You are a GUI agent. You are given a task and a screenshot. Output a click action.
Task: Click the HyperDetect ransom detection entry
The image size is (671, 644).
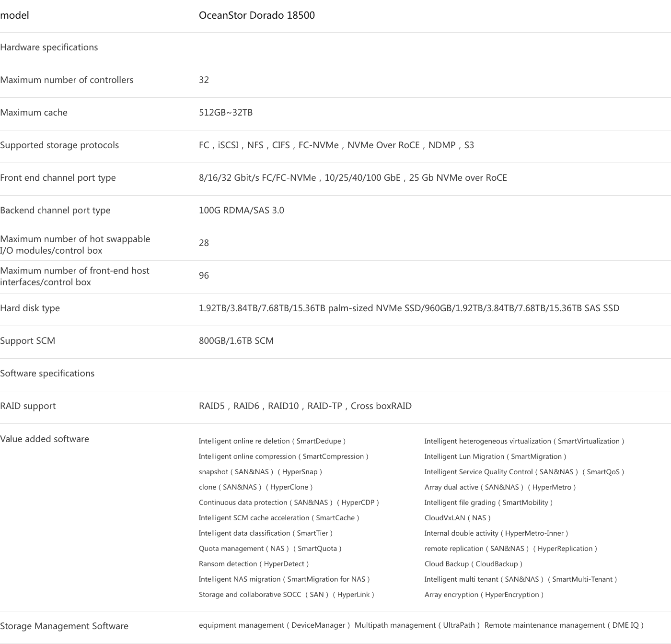pyautogui.click(x=254, y=564)
